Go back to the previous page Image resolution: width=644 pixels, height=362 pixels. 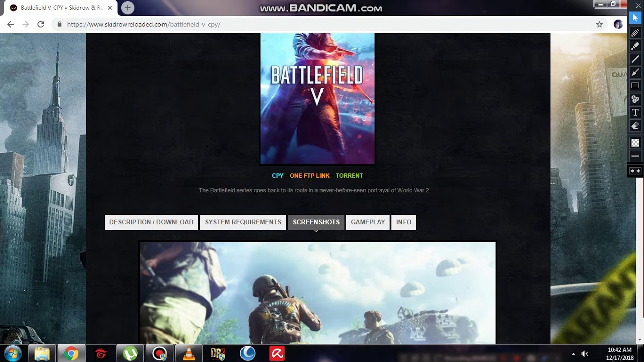(10, 24)
